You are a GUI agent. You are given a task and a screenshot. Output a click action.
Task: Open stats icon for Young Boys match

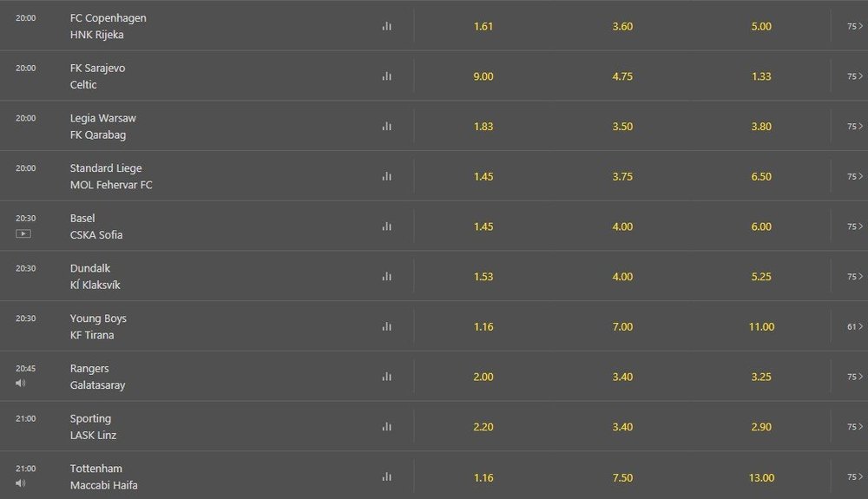[387, 326]
